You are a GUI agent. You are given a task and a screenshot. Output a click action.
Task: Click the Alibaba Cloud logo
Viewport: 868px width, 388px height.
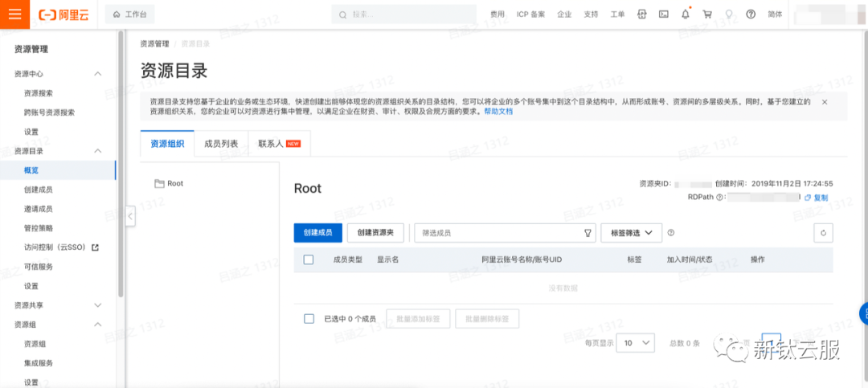click(65, 14)
